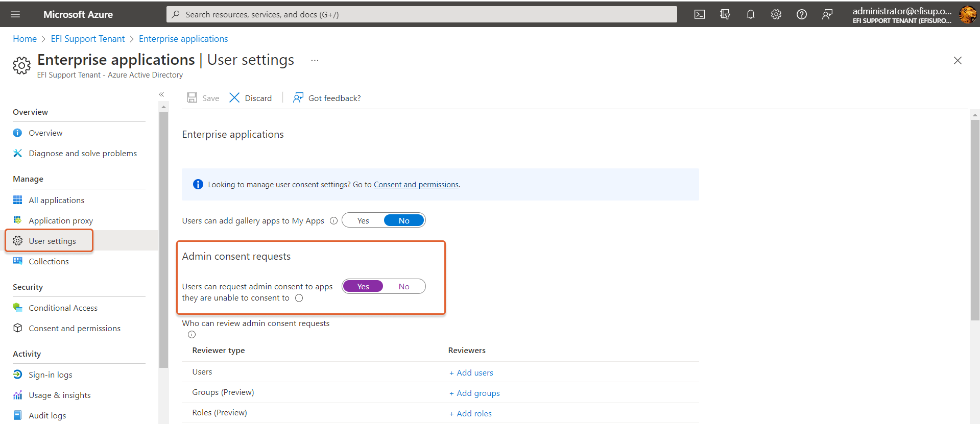The height and width of the screenshot is (424, 980).
Task: Open the Help question mark icon
Action: pyautogui.click(x=802, y=14)
